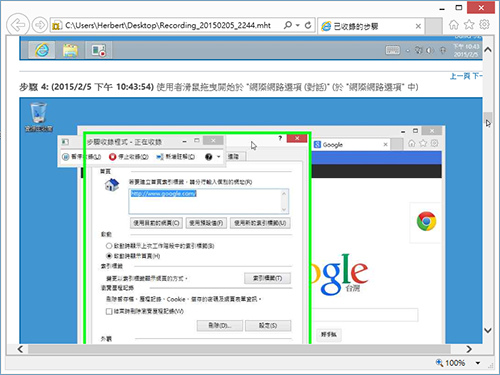Click the 設定(S) settings button in the dialog
The height and width of the screenshot is (375, 500).
[x=268, y=325]
